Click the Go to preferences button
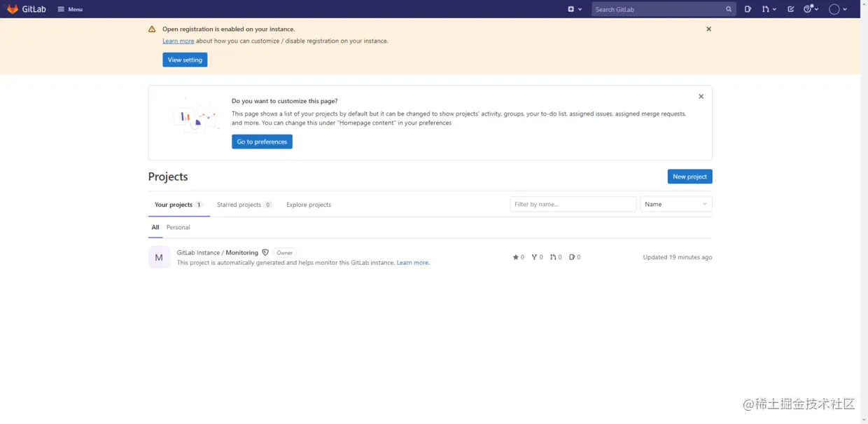Image resolution: width=868 pixels, height=424 pixels. (262, 142)
